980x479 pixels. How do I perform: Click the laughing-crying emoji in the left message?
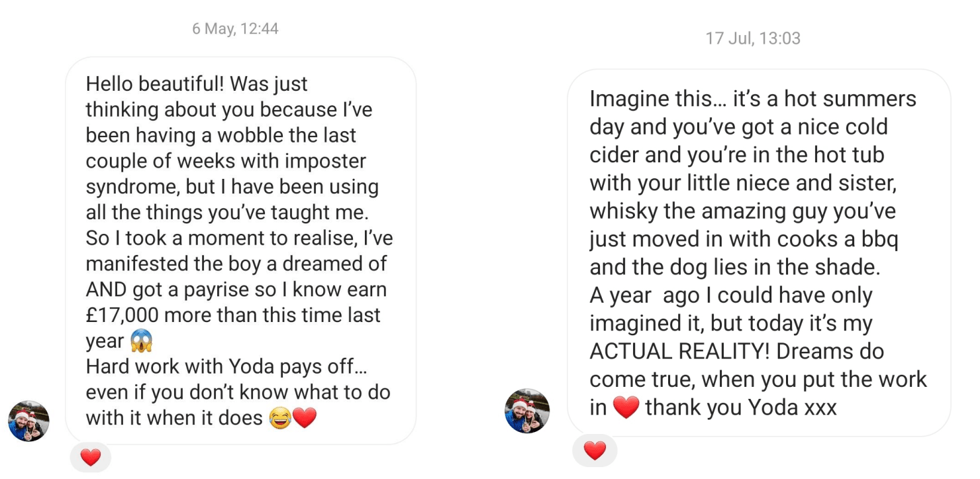pos(281,419)
